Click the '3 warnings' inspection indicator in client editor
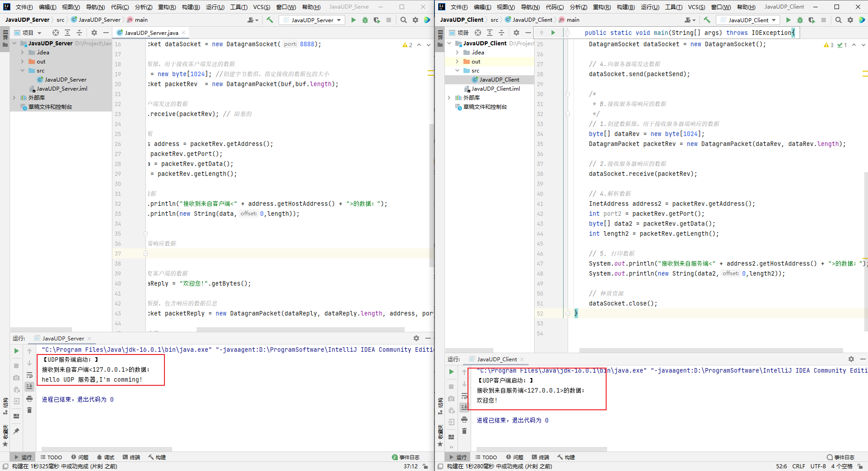This screenshot has height=471, width=868. 828,45
